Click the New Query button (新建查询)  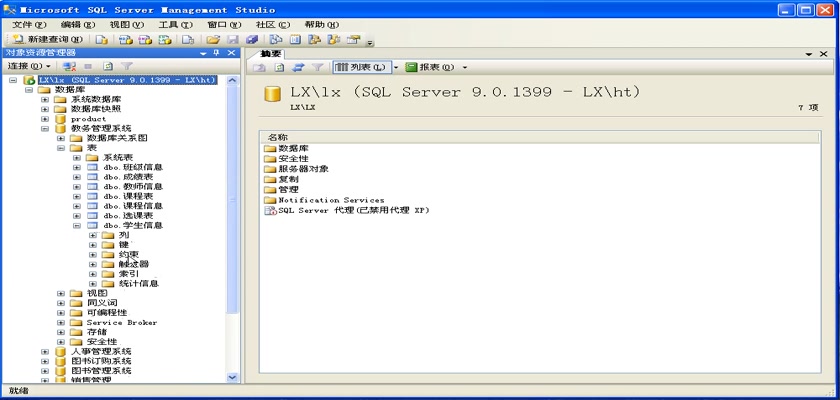[x=48, y=40]
